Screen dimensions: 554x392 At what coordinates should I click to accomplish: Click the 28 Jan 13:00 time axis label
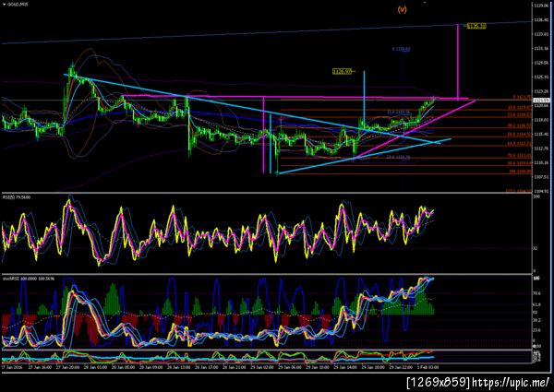178,367
